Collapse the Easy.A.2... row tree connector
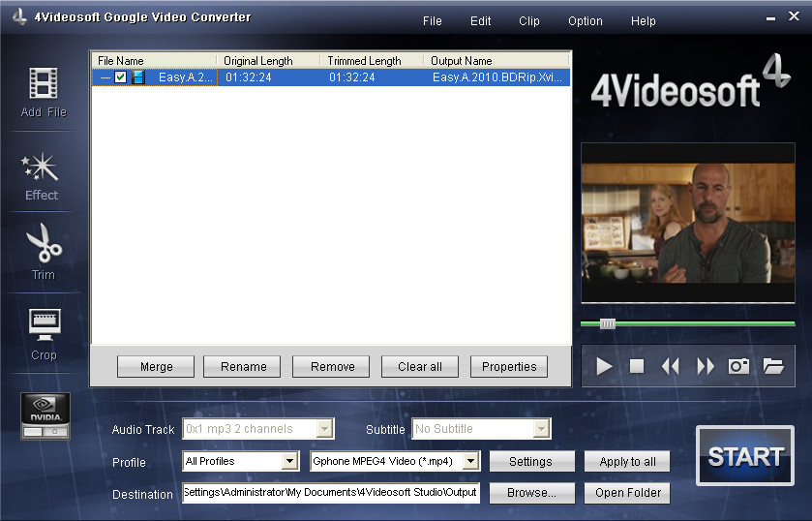 click(x=105, y=77)
